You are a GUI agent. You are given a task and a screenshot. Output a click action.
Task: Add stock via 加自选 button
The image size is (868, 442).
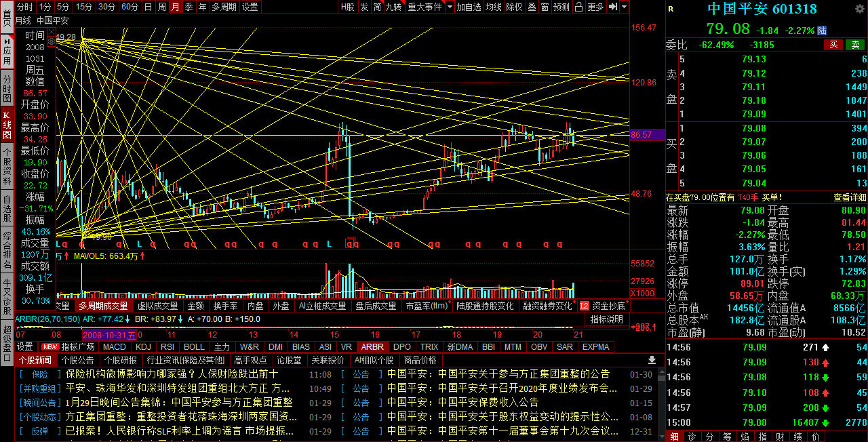point(469,7)
